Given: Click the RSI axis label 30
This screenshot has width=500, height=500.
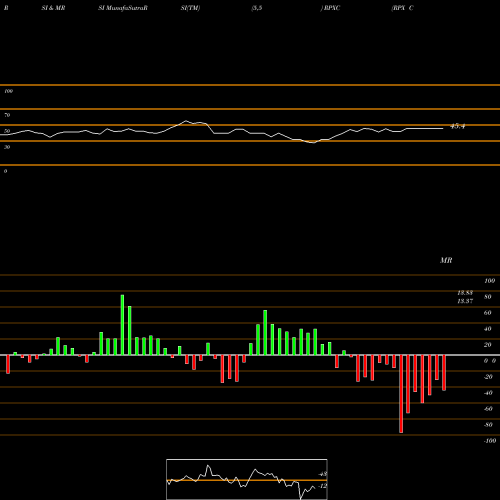Looking at the screenshot, I should pos(7,147).
